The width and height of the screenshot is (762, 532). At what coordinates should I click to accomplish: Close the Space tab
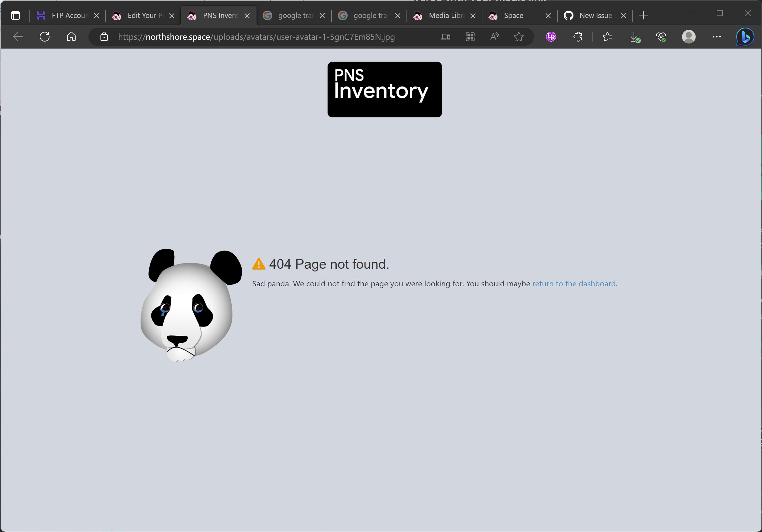[548, 15]
